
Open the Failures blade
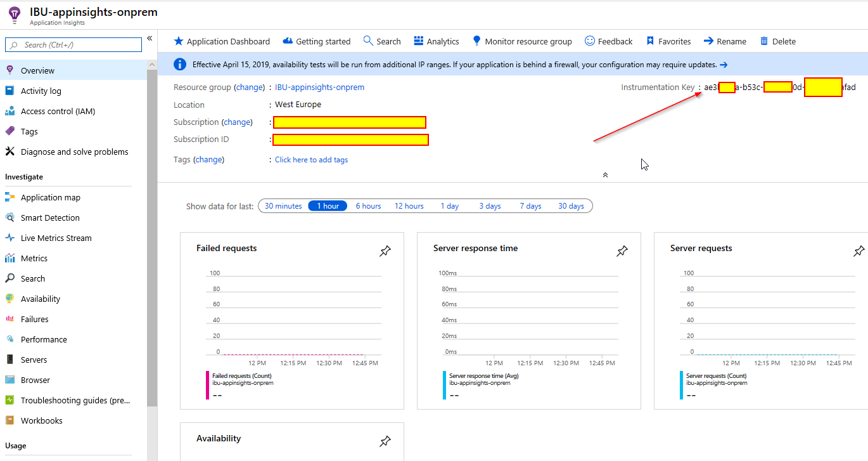(34, 319)
